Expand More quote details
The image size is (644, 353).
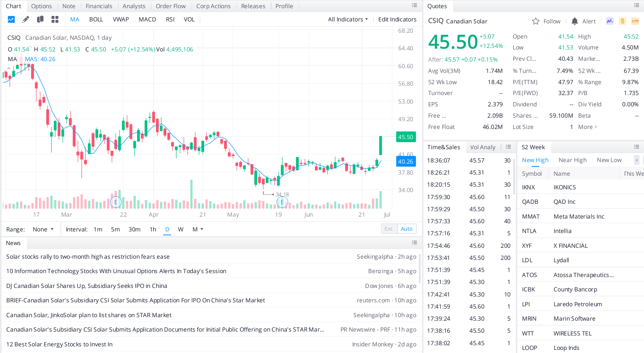click(x=588, y=127)
